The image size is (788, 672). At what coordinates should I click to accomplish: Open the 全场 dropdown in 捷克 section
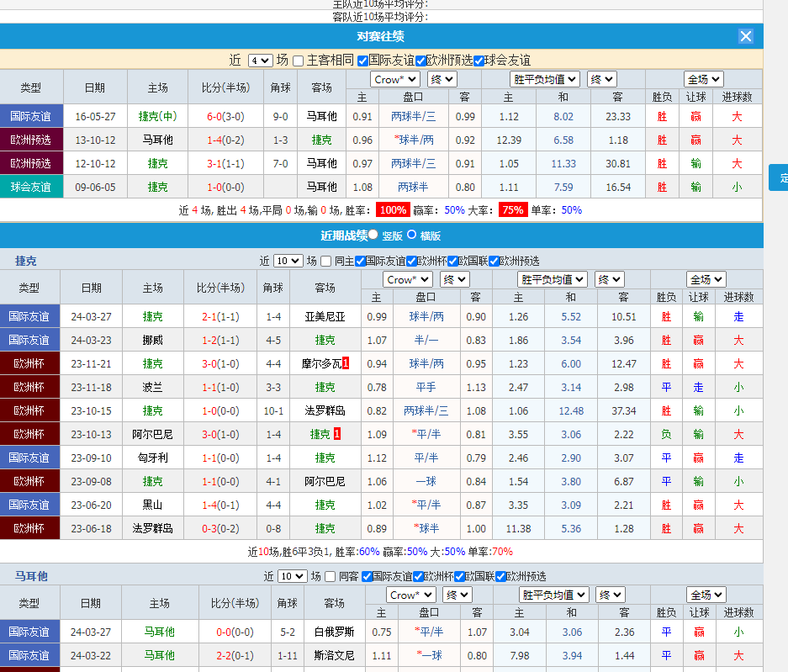[705, 278]
